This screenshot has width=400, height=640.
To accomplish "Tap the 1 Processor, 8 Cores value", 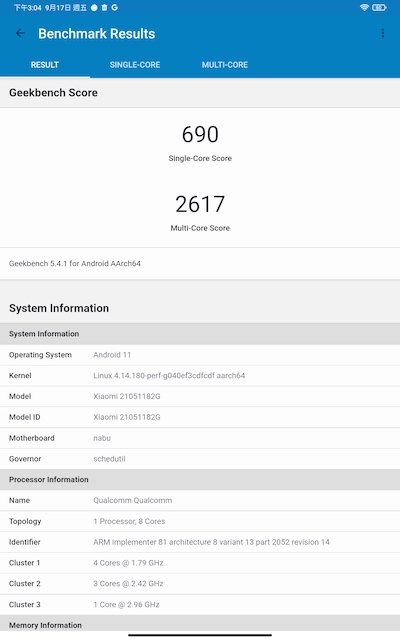I will coord(129,521).
